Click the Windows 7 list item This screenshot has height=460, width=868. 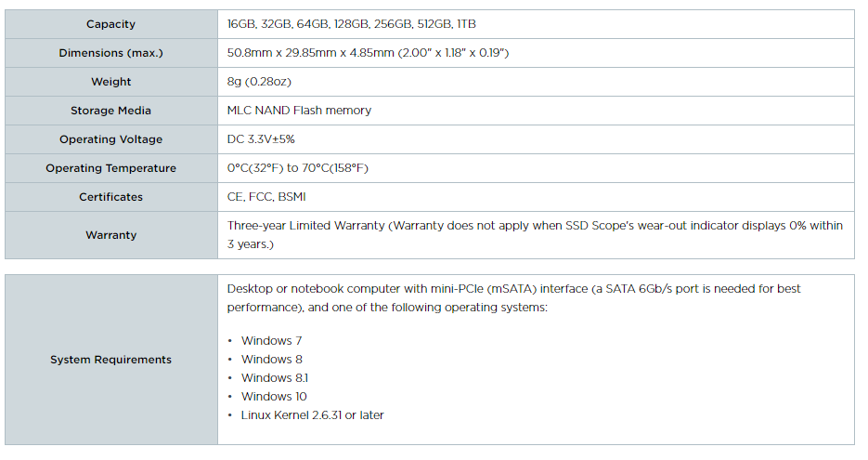coord(271,341)
